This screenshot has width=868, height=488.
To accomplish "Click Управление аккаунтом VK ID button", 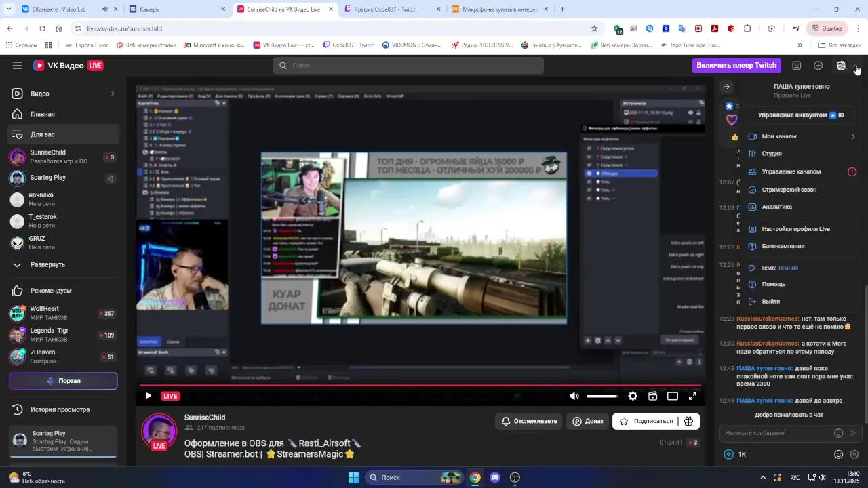I will click(x=801, y=115).
